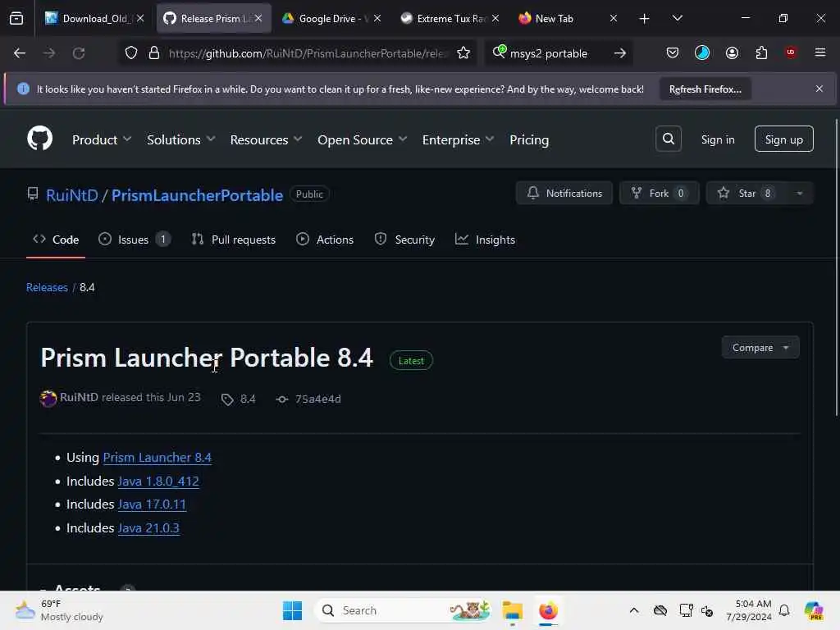The width and height of the screenshot is (840, 630).
Task: Open the Notifications button
Action: click(564, 194)
